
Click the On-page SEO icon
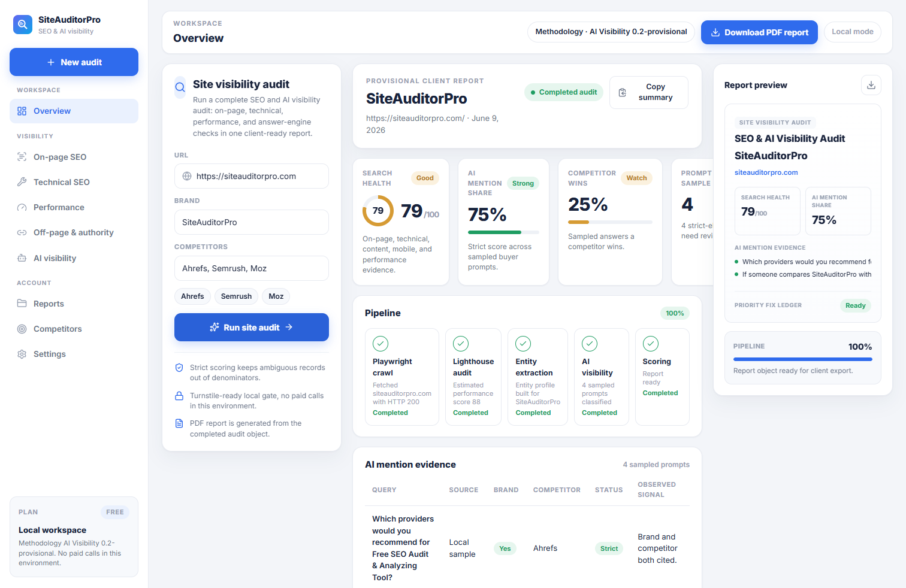point(22,157)
